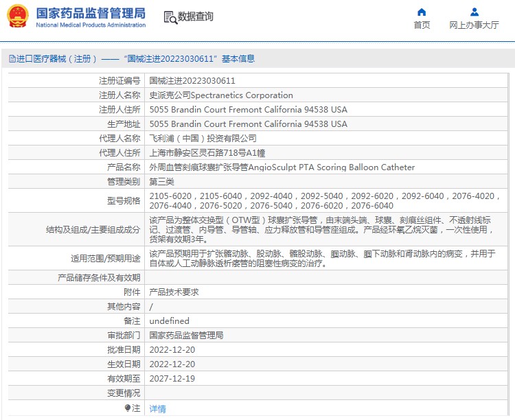Select approval date 2022-12-20 in 批准日期 row

(172, 350)
